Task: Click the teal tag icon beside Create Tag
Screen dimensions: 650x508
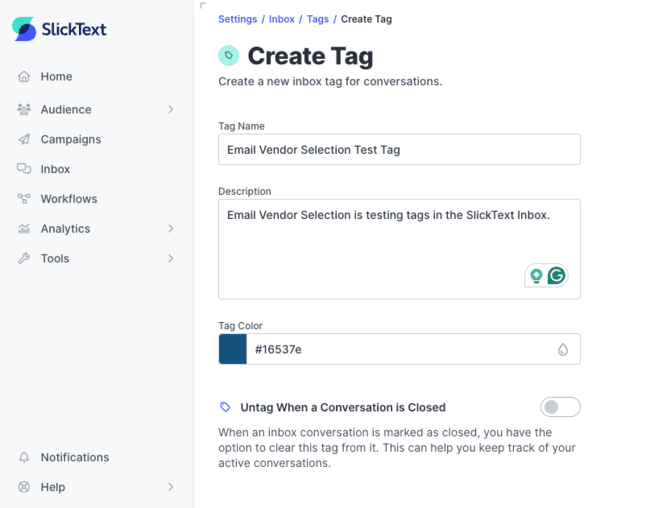Action: [228, 56]
